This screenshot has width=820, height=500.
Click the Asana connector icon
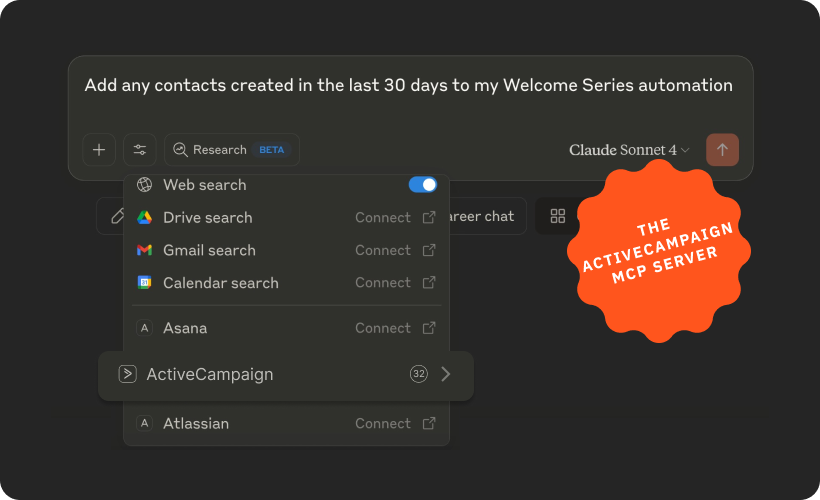(x=144, y=328)
